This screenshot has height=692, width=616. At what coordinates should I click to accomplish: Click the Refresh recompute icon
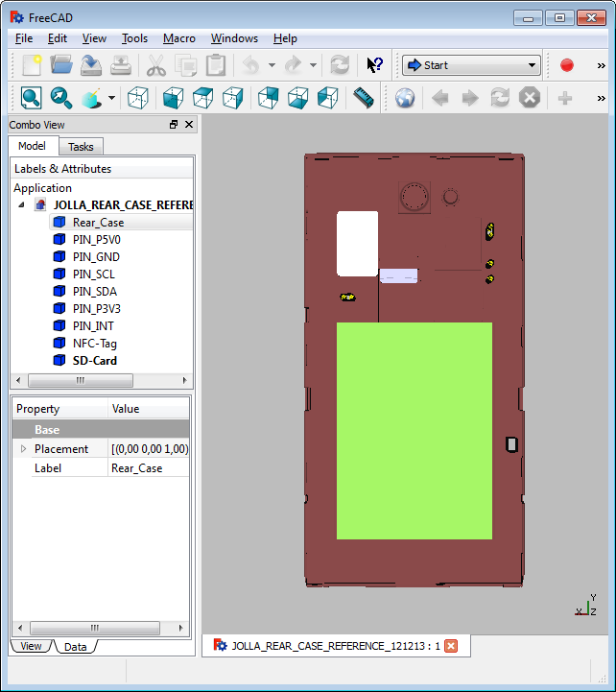pos(340,65)
